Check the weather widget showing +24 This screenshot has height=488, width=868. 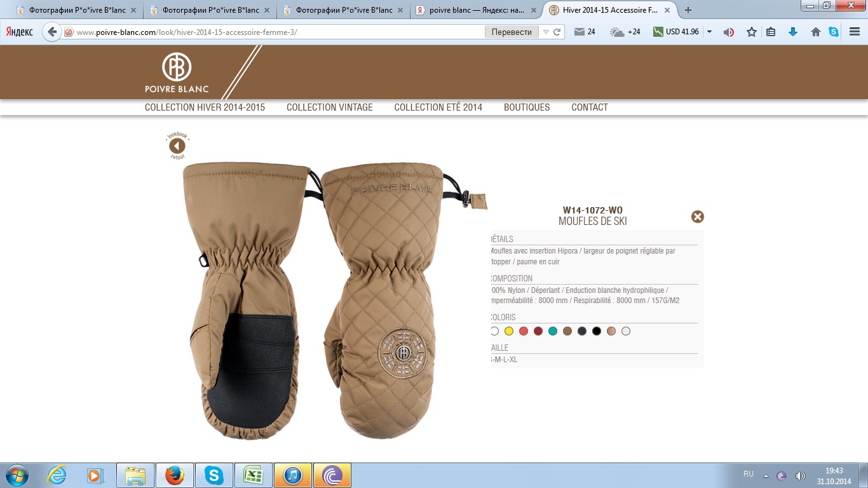[625, 32]
